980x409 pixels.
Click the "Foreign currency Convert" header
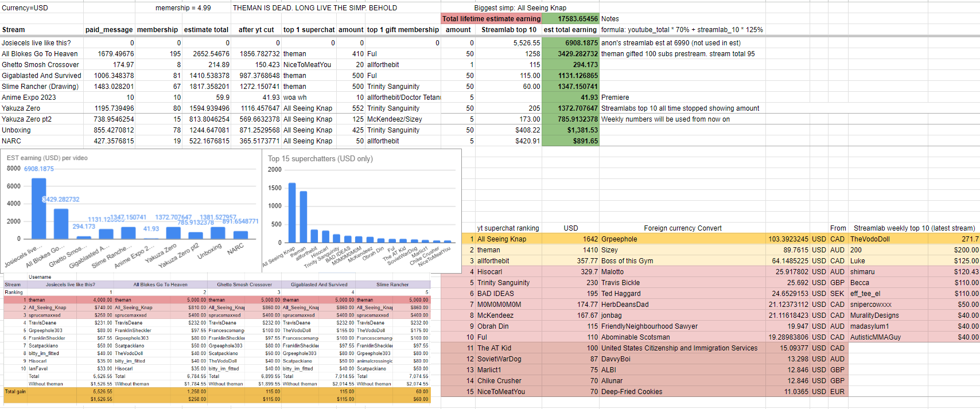click(x=683, y=228)
